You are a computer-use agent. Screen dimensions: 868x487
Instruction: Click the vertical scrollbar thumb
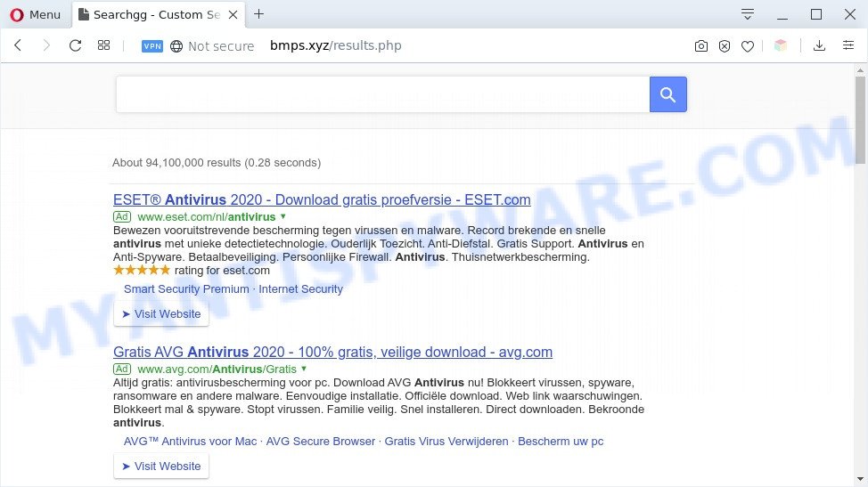click(x=860, y=120)
